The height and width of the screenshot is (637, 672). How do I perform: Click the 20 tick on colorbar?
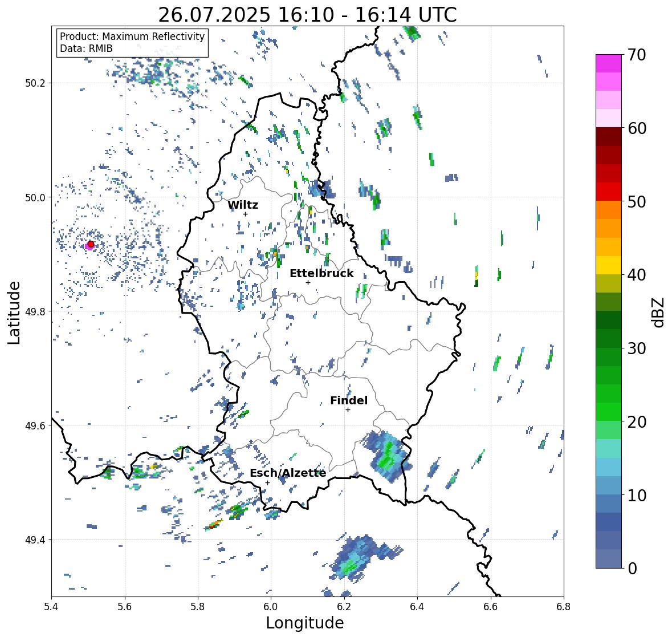click(637, 422)
